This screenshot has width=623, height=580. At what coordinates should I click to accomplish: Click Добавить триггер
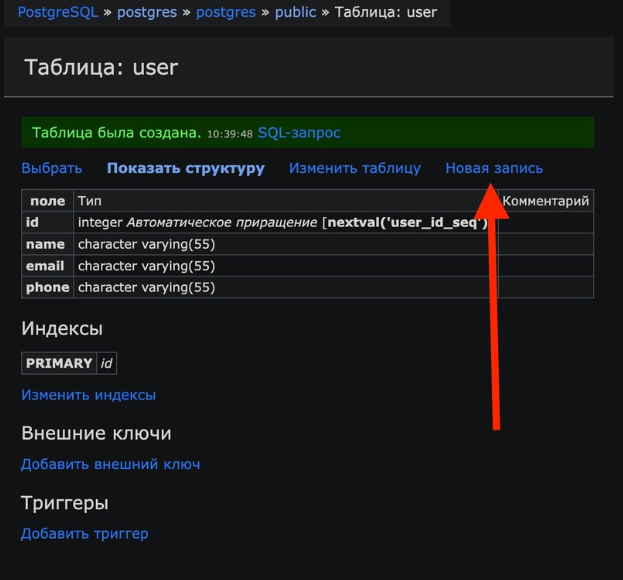[84, 533]
